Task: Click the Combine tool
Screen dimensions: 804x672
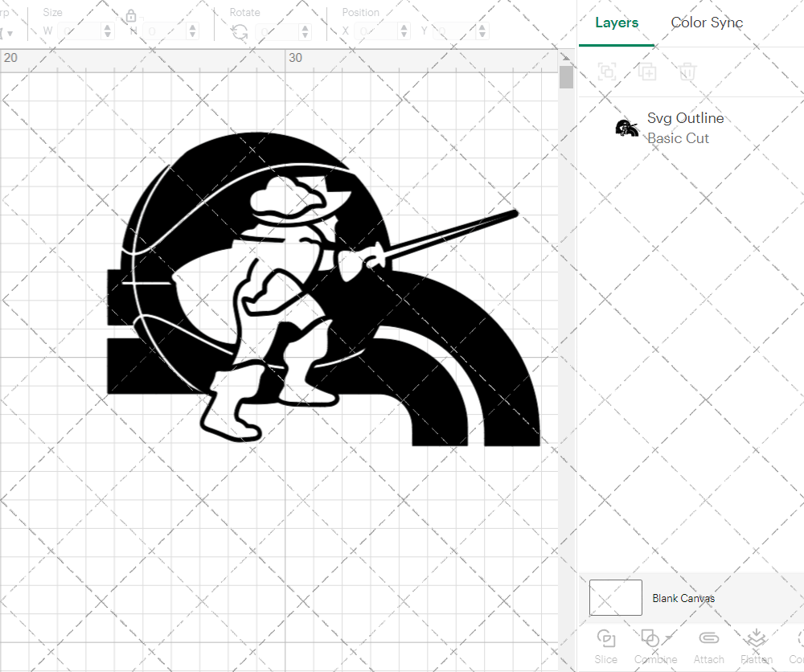Action: pos(655,647)
